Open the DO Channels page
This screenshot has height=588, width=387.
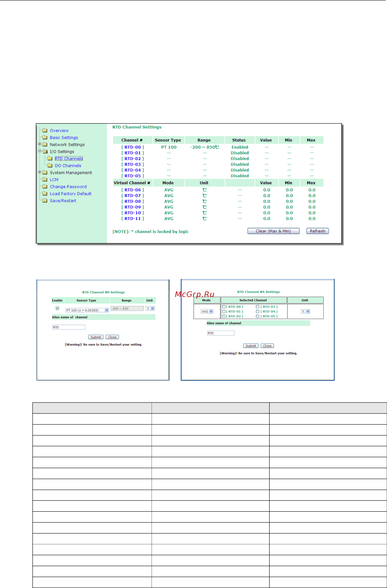tap(68, 166)
